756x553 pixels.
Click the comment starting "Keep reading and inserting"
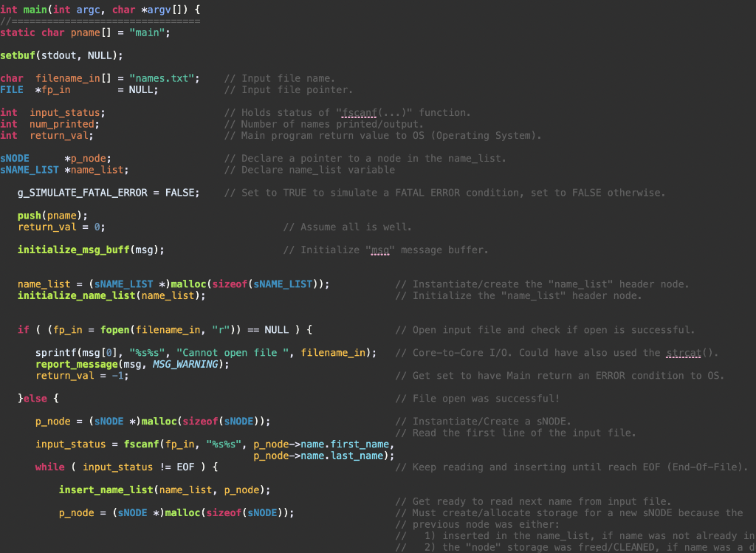(572, 467)
